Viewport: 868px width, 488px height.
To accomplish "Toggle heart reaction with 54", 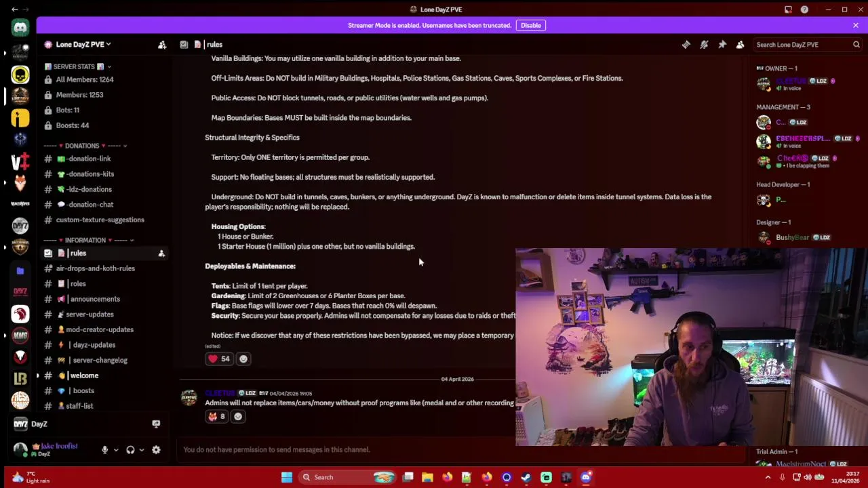I will (219, 359).
